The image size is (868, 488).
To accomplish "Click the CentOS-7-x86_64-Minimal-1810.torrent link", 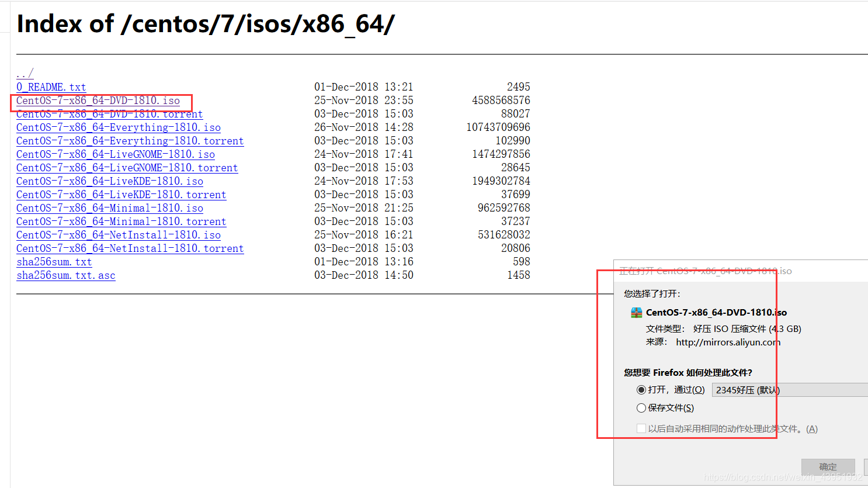I will tap(121, 221).
